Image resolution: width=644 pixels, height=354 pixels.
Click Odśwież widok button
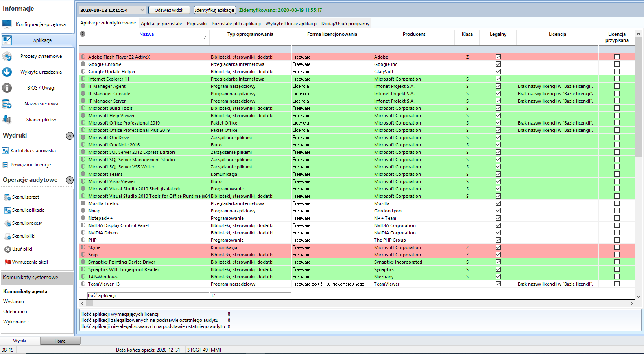169,10
